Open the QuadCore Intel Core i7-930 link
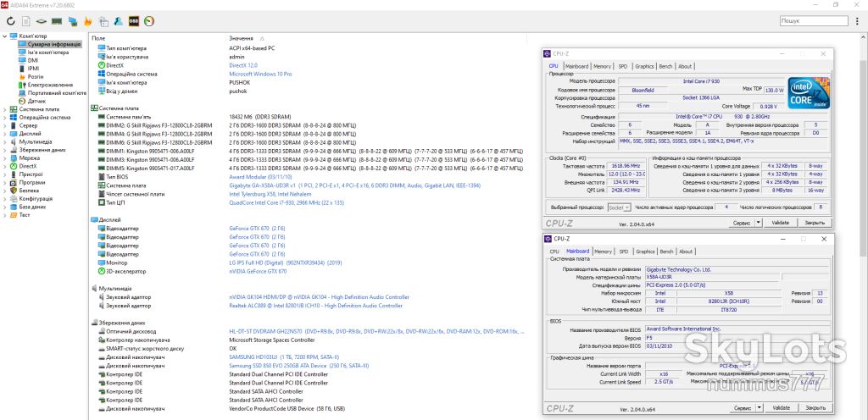 click(287, 203)
